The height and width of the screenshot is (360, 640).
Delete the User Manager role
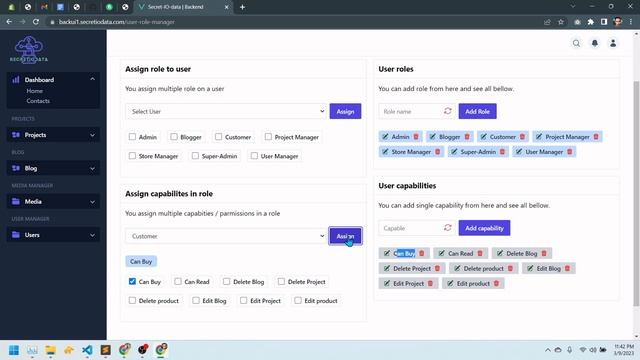pos(569,152)
